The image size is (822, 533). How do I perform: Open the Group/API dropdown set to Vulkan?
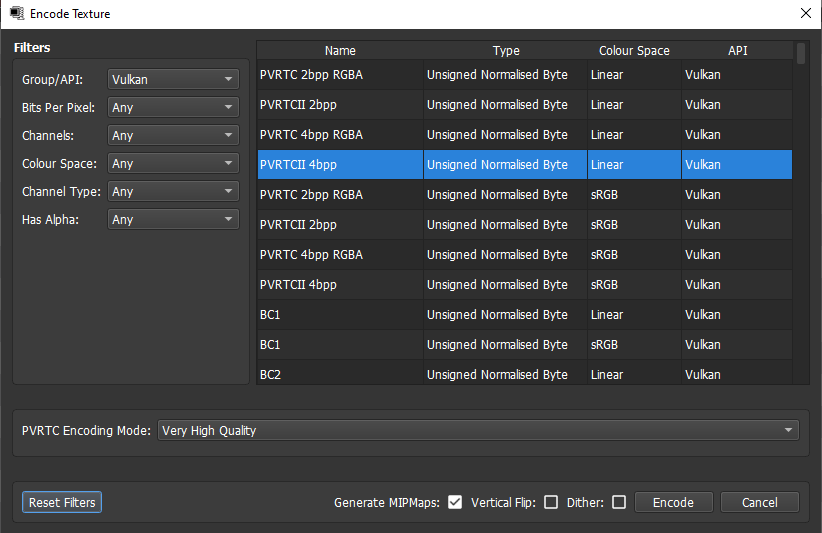[173, 79]
